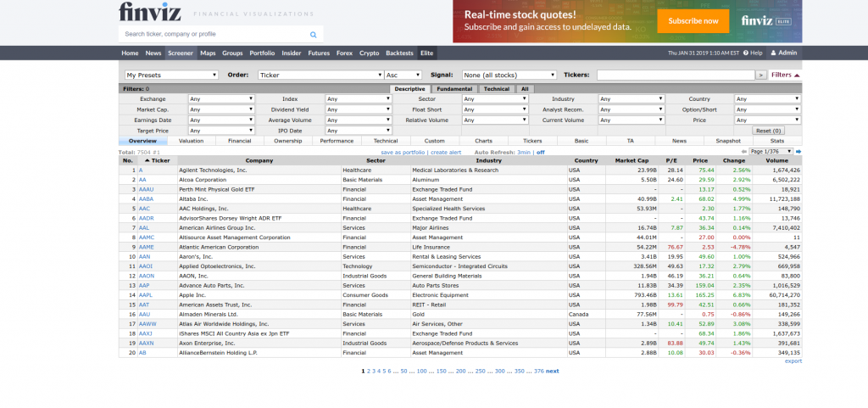Click the 793.46B market cap cell
The width and height of the screenshot is (868, 408).
tap(632, 295)
